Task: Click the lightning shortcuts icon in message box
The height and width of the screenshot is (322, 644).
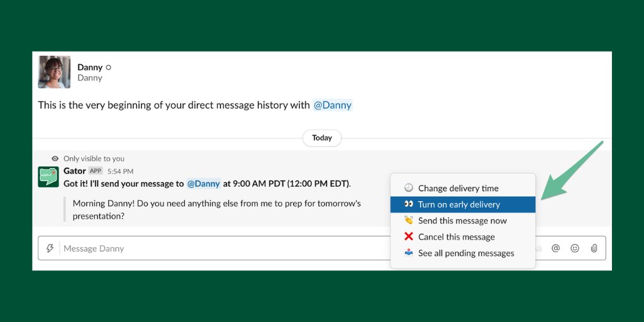Action: click(x=50, y=248)
